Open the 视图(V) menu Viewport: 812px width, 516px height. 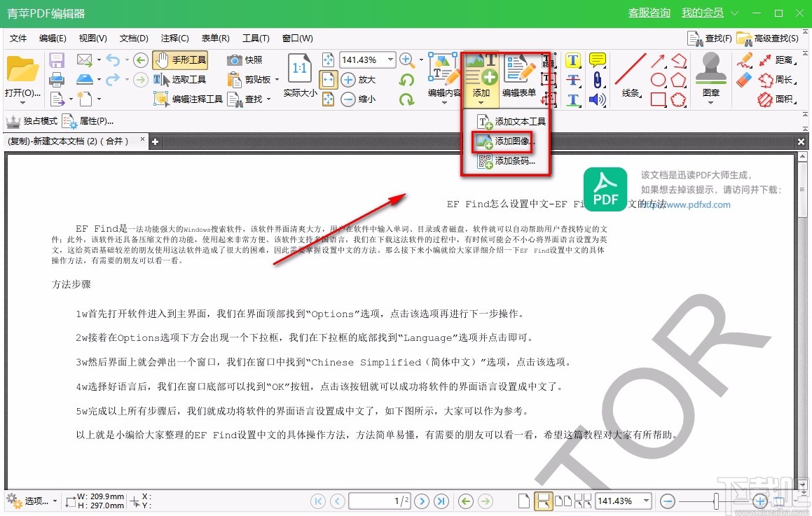[92, 39]
